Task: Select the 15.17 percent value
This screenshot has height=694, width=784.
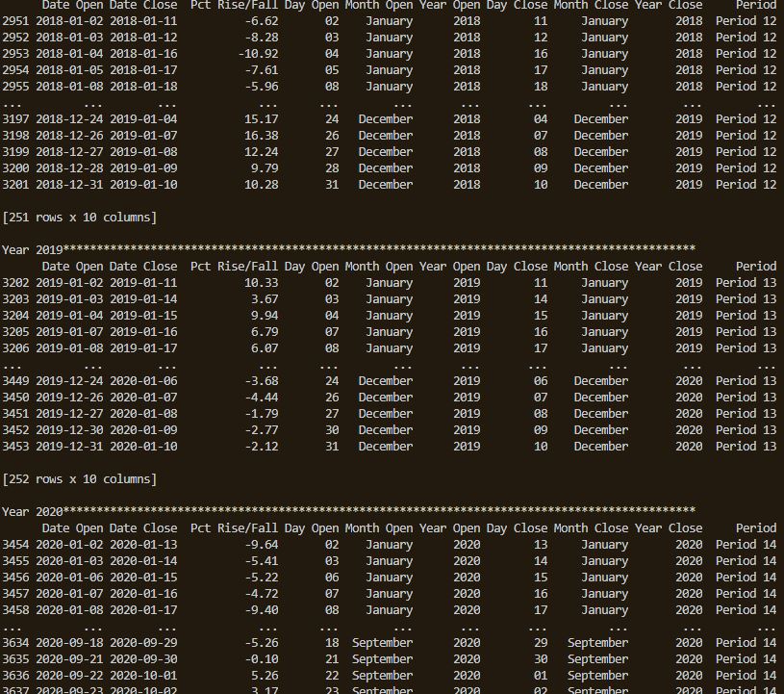Action: (x=262, y=119)
